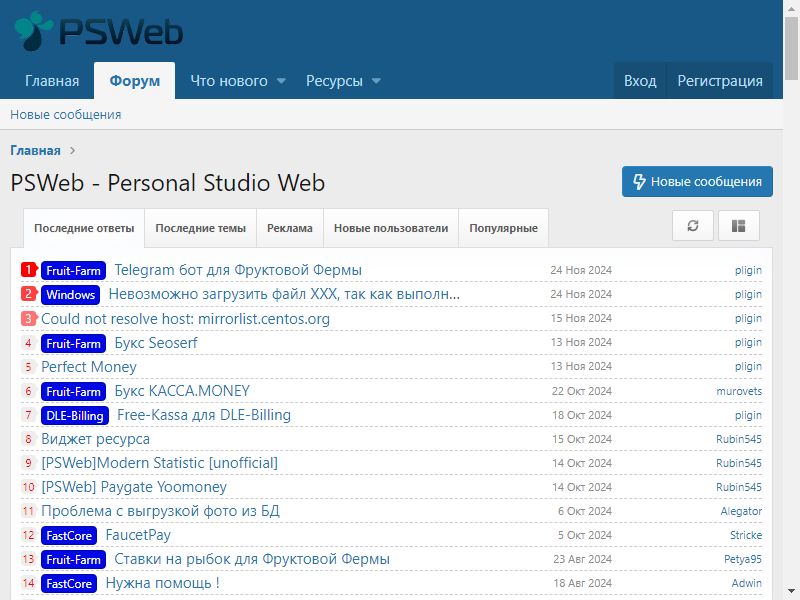Open the Букс KACCA.MONEY thread
The image size is (800, 600).
point(182,391)
